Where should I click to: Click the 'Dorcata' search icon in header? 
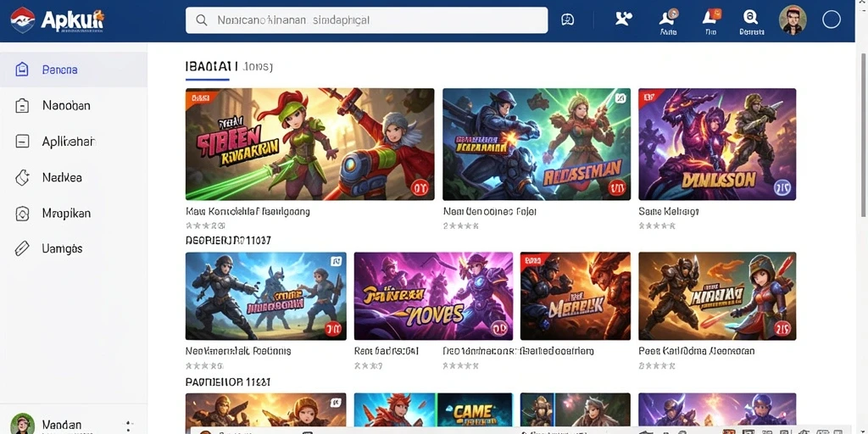pyautogui.click(x=752, y=22)
